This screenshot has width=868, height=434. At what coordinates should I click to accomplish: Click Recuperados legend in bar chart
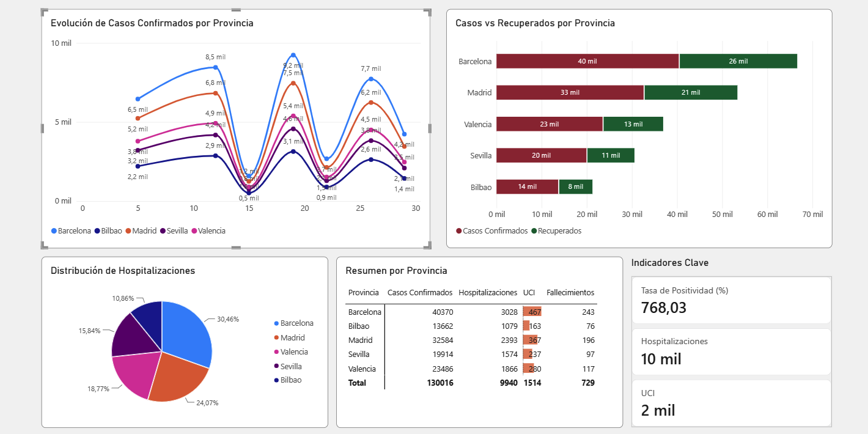[x=556, y=231]
